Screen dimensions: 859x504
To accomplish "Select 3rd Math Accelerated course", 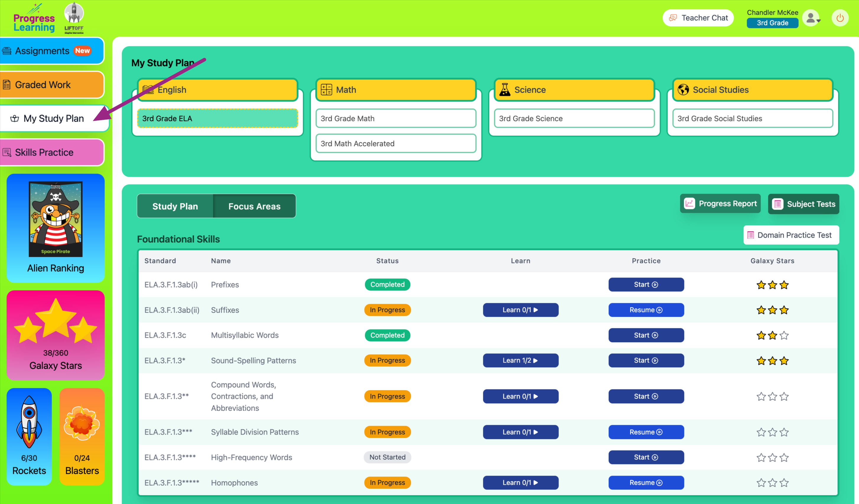I will (x=396, y=143).
